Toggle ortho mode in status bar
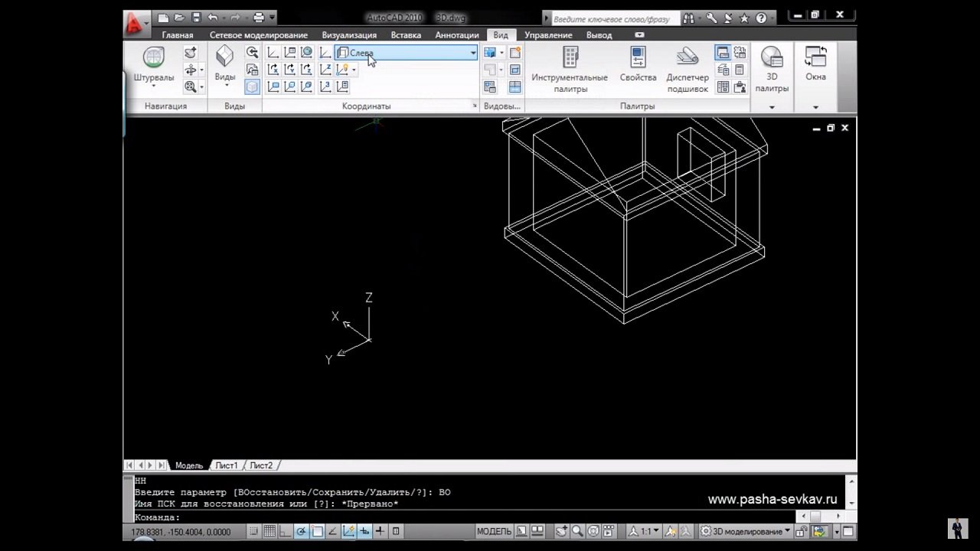The height and width of the screenshot is (551, 980). [286, 531]
